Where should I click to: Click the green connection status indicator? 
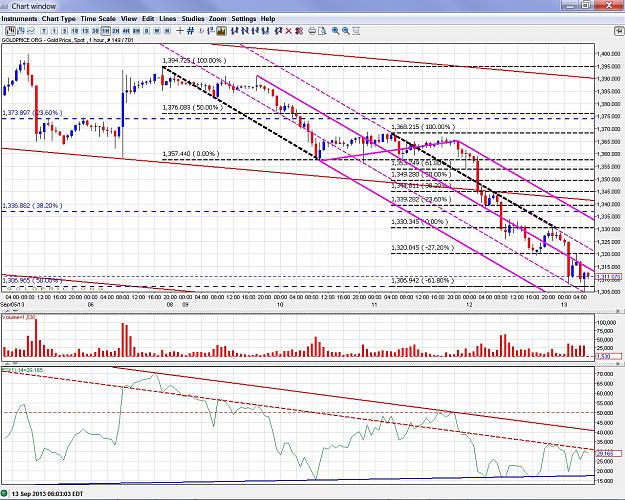tap(4, 493)
